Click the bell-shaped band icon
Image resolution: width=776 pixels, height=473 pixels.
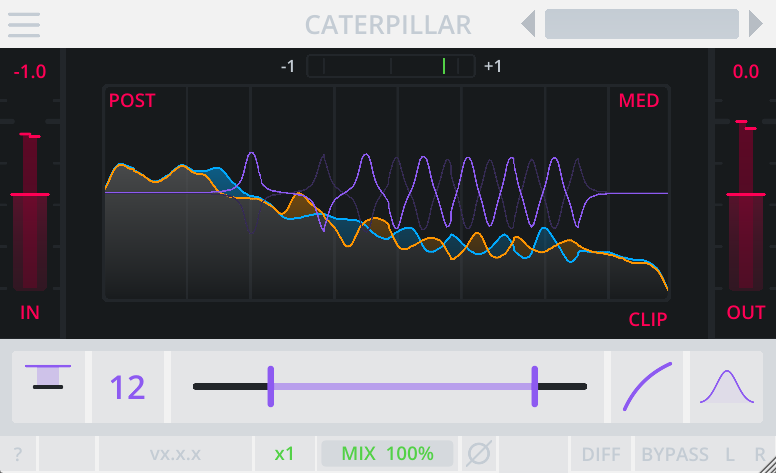pyautogui.click(x=726, y=386)
